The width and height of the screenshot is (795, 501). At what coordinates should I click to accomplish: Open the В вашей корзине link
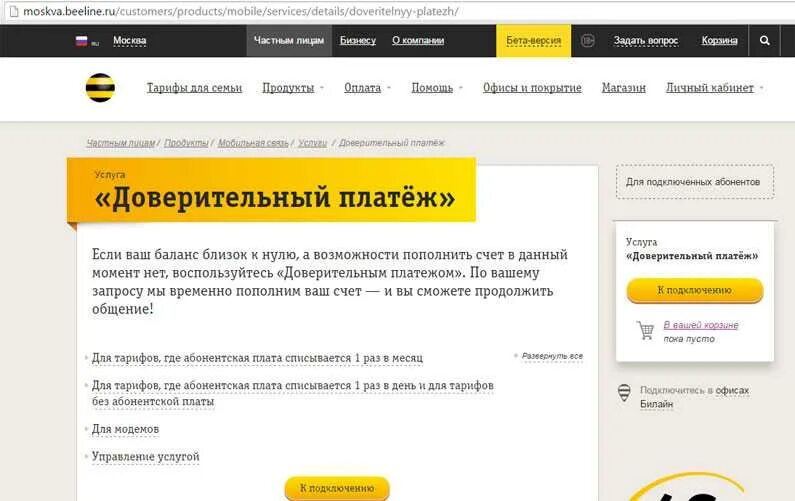[x=701, y=325]
